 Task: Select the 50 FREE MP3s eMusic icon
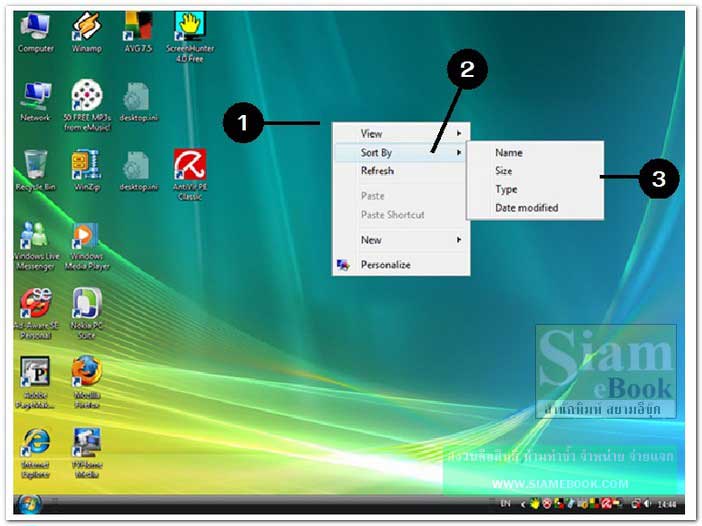pyautogui.click(x=87, y=106)
